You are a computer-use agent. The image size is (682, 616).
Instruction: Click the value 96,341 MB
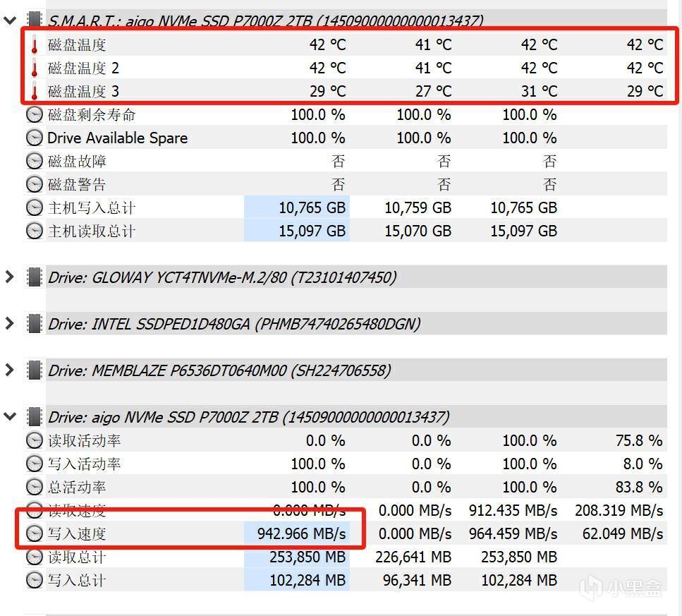[417, 580]
